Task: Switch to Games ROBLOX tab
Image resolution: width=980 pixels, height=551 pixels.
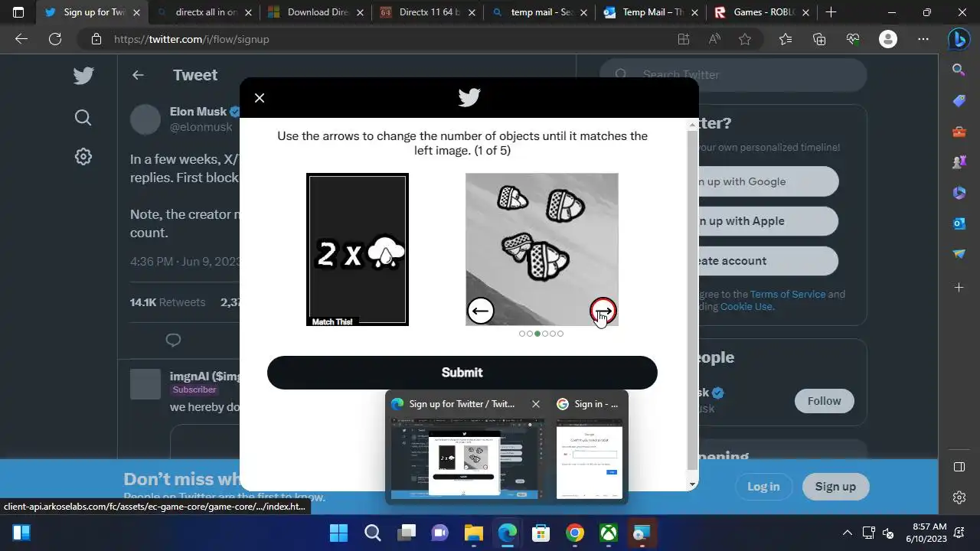Action: click(763, 12)
